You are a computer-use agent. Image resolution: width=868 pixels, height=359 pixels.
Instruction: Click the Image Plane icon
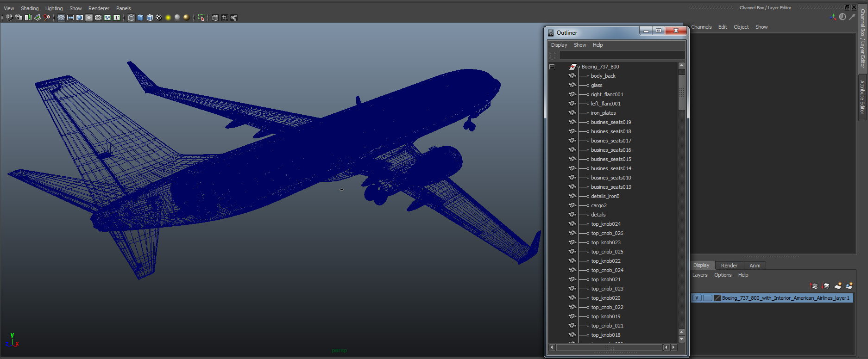tap(38, 18)
